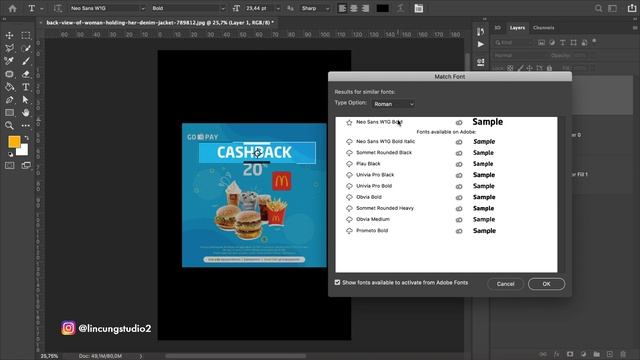This screenshot has height=360, width=640.
Task: Open the Layers panel flyout menu
Action: [x=635, y=28]
